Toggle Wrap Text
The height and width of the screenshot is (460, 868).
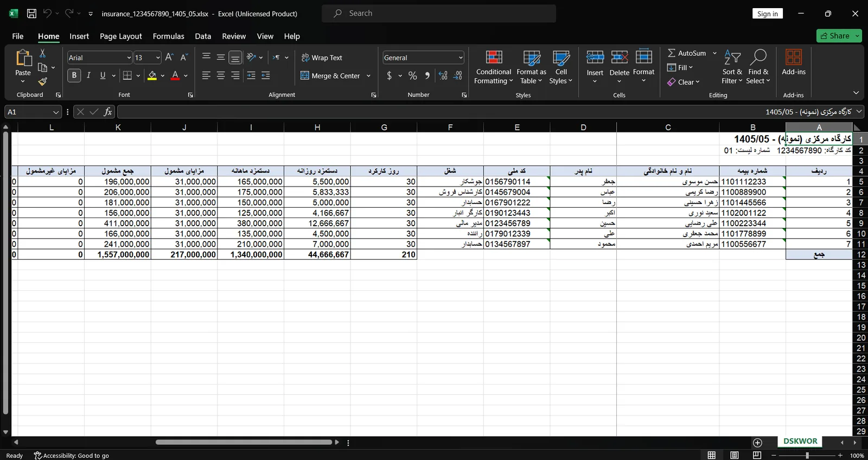[x=322, y=58]
